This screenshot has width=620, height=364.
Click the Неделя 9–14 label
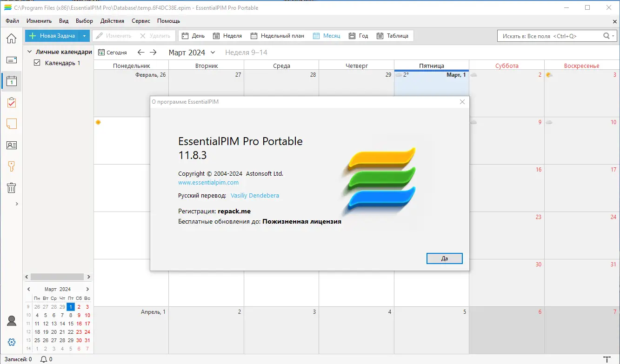246,53
